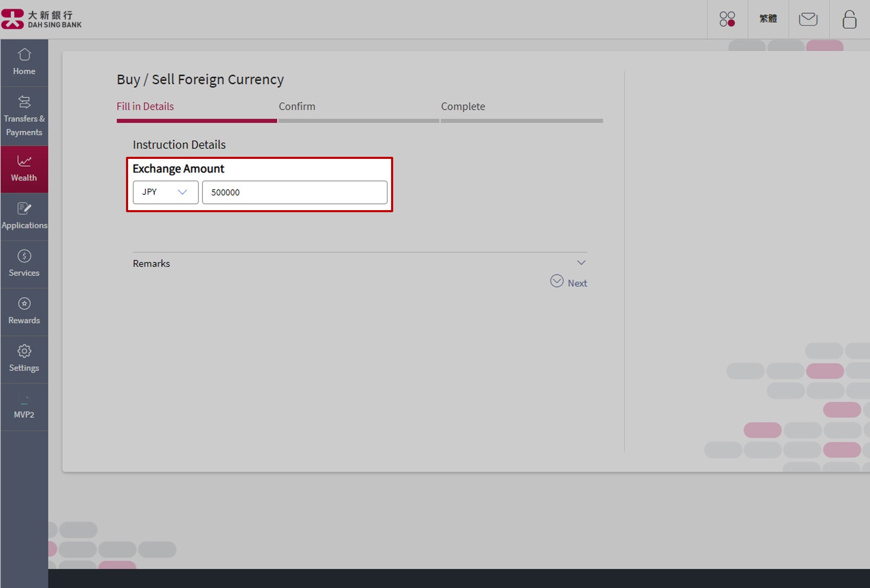Viewport: 870px width, 588px height.
Task: Click the Buy / Sell Foreign Currency title
Action: point(200,79)
